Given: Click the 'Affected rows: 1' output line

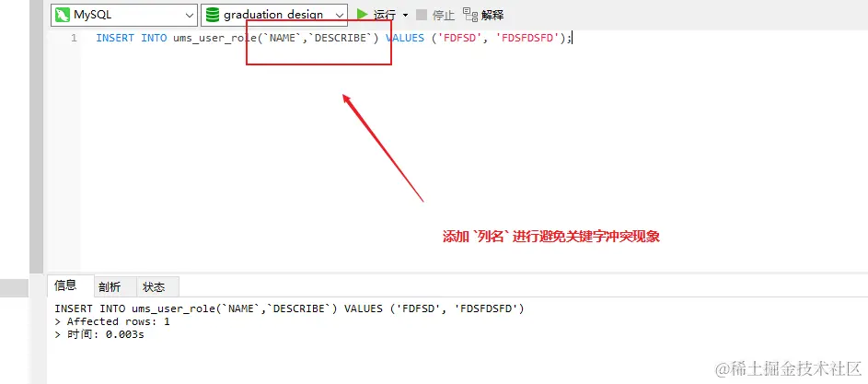Looking at the screenshot, I should click(112, 321).
